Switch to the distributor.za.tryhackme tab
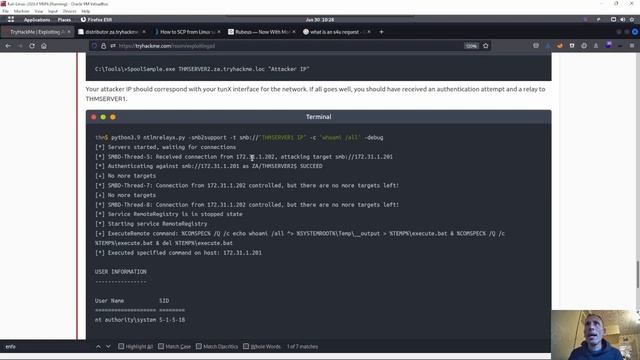 (111, 32)
